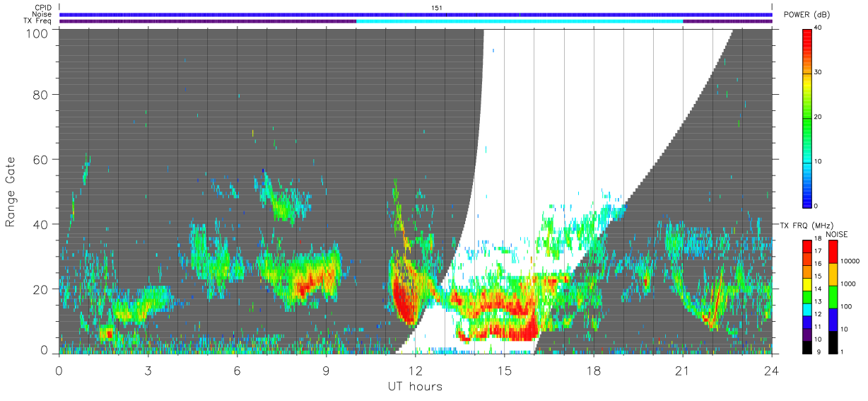The image size is (868, 401).
Task: Click the 100 label in the NOISE legend
Action: [x=846, y=306]
